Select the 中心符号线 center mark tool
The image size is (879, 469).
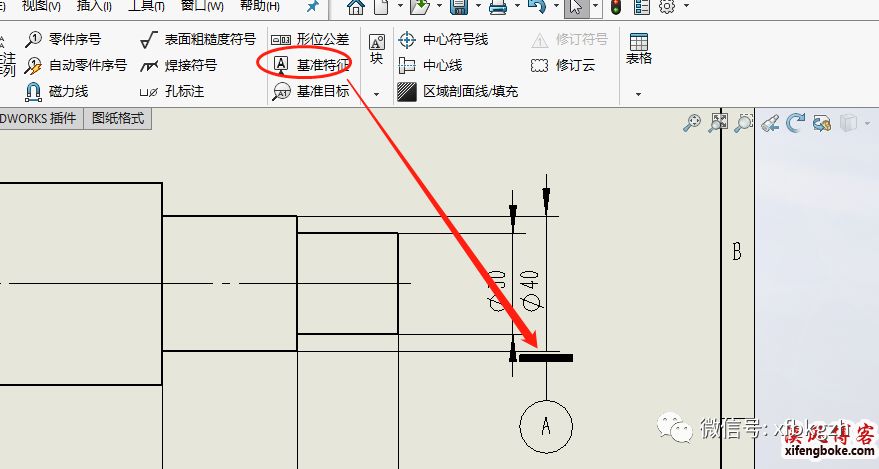443,39
